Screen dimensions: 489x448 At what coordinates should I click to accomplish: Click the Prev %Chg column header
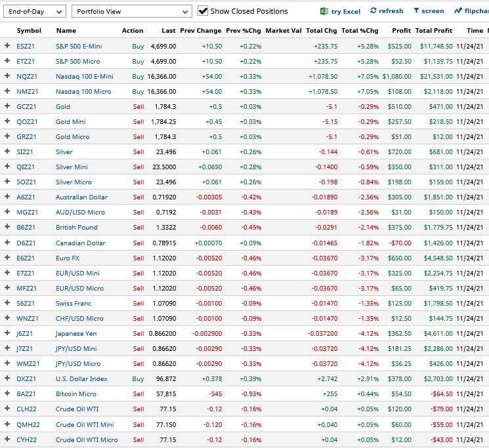pos(244,31)
